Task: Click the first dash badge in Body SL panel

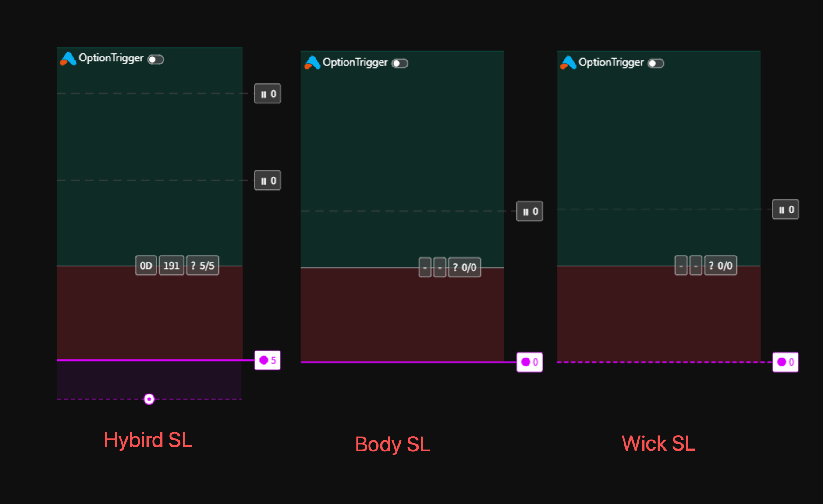Action: (x=425, y=267)
